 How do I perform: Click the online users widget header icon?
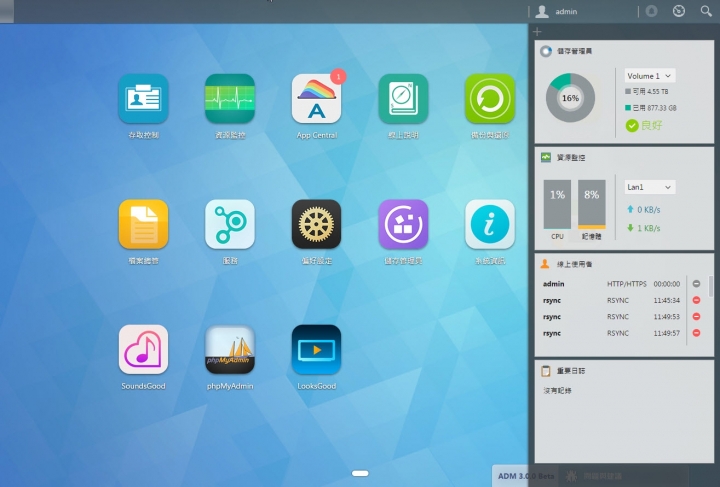coord(545,264)
